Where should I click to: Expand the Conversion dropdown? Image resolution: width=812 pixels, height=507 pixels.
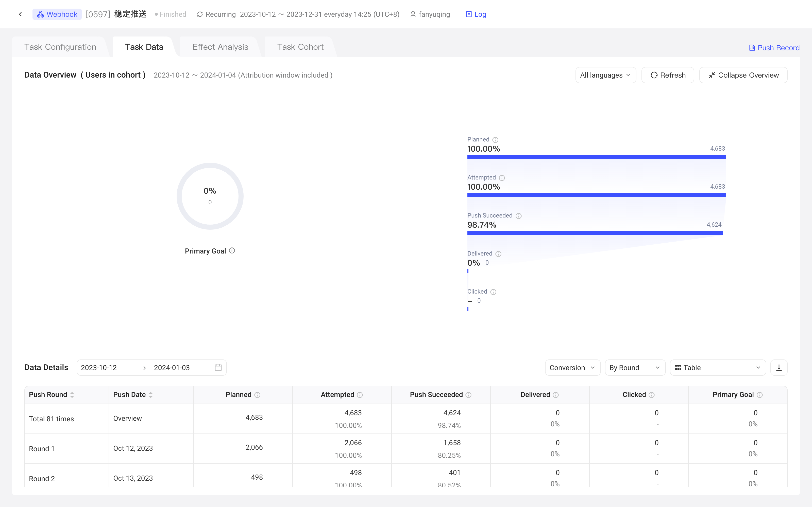point(572,368)
